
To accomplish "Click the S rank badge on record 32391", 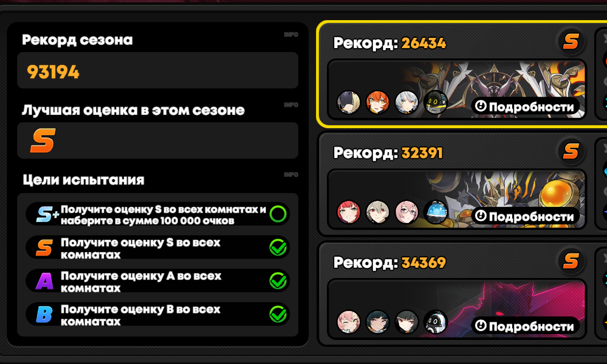I will [571, 152].
